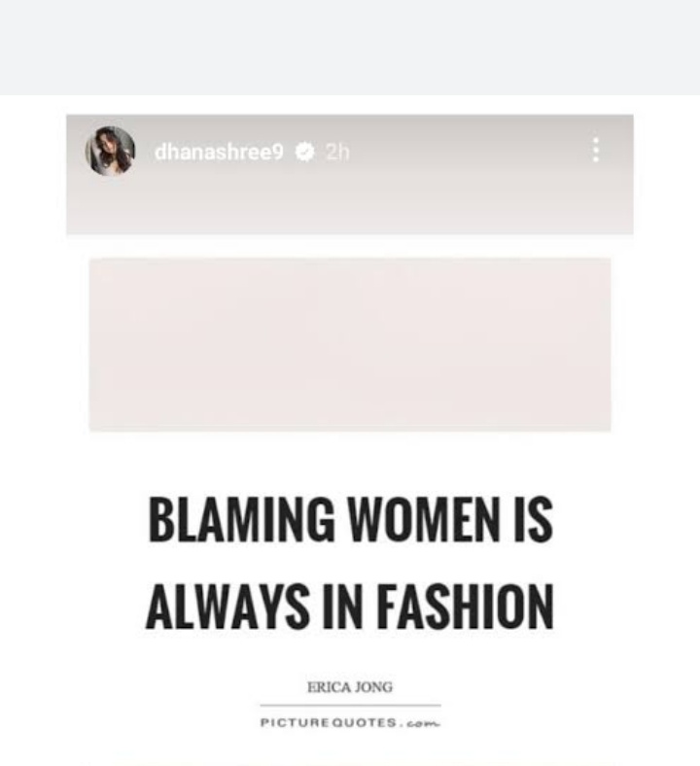Tap the empty story header gradient area
Image resolution: width=700 pixels, height=766 pixels.
click(x=350, y=203)
